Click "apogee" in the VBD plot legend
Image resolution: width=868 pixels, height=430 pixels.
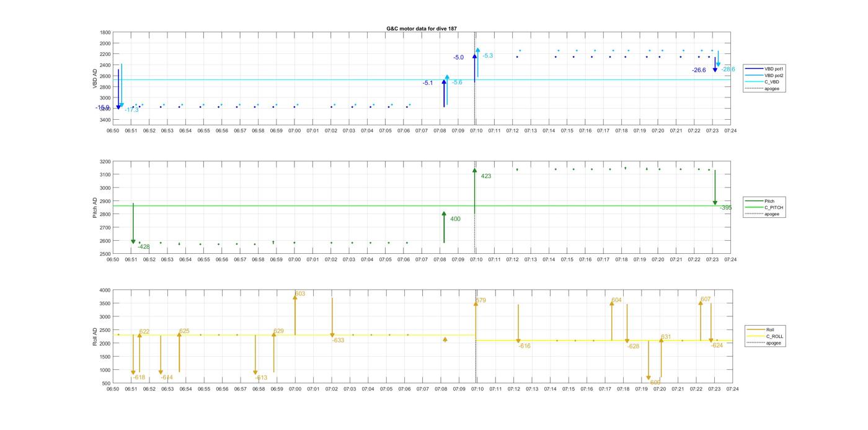coord(772,88)
